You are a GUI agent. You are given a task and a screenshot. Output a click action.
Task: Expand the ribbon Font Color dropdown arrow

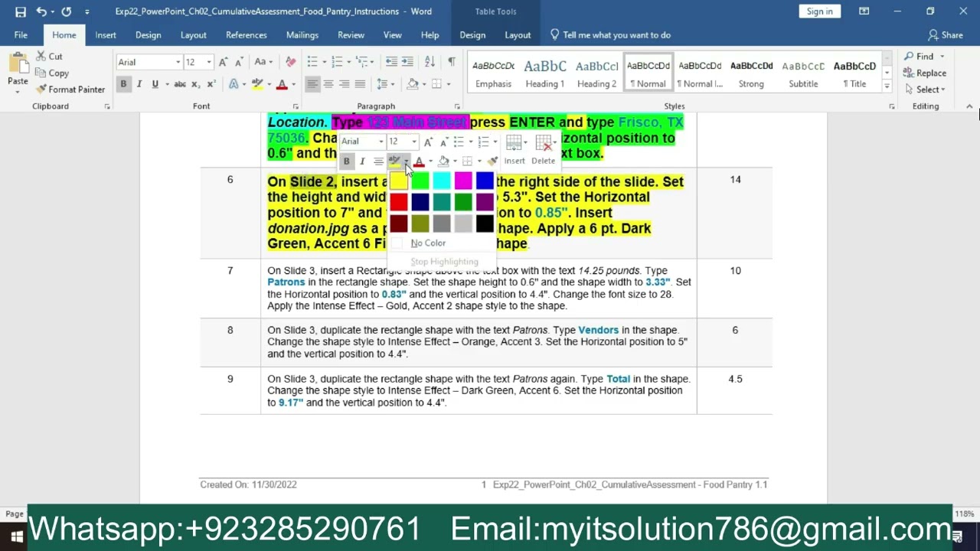coord(293,84)
